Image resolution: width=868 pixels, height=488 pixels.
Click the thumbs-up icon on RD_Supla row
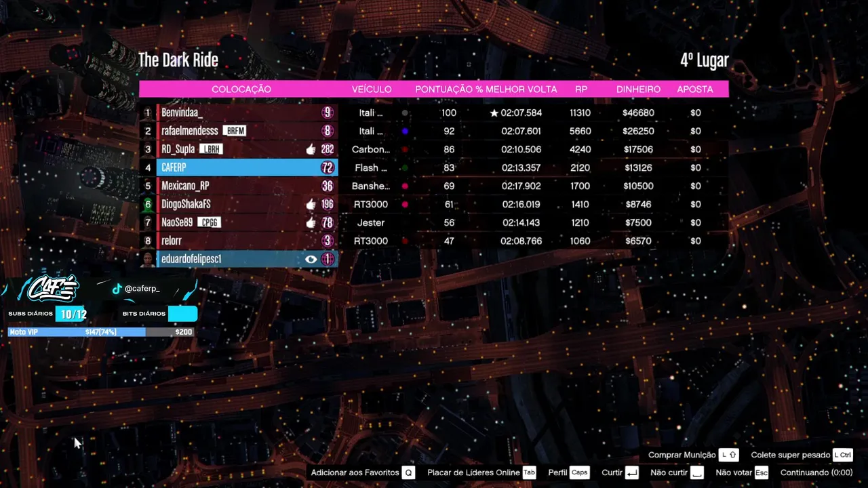coord(311,149)
